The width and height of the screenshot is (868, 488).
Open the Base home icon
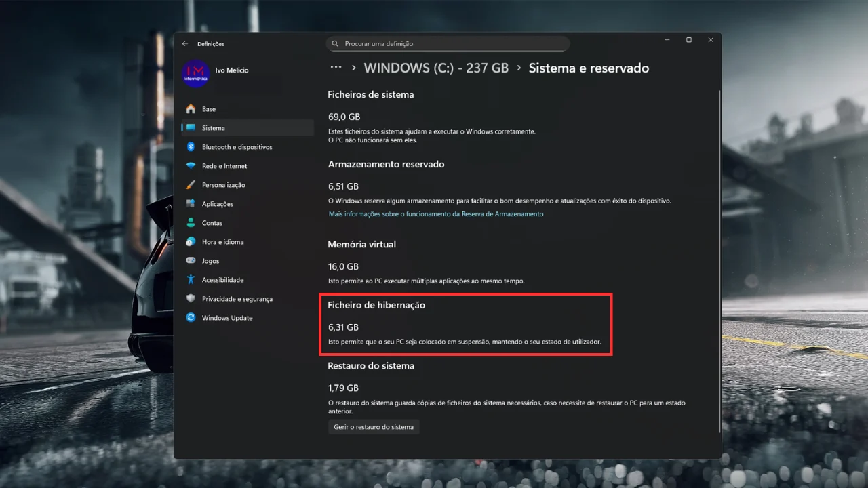coord(191,109)
